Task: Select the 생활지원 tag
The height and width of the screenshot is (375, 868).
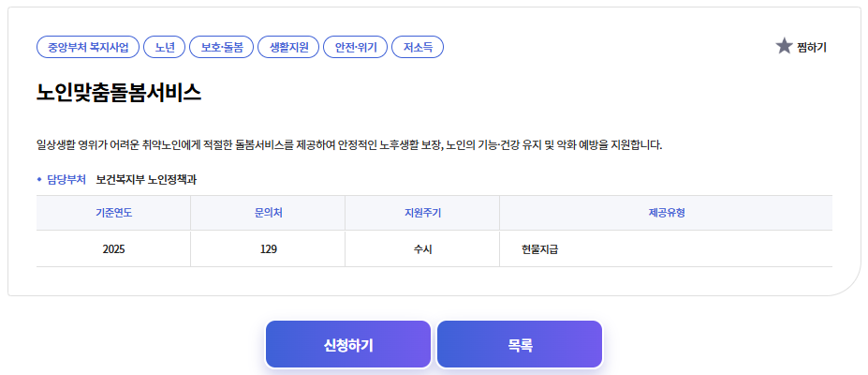Action: click(288, 47)
